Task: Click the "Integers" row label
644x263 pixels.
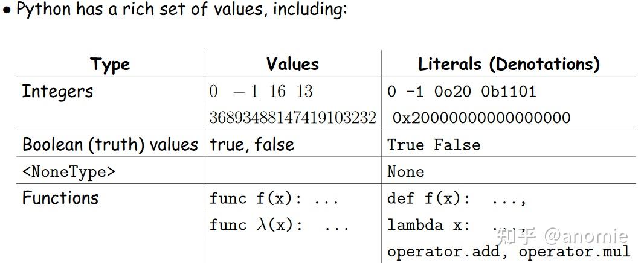Action: coord(57,92)
